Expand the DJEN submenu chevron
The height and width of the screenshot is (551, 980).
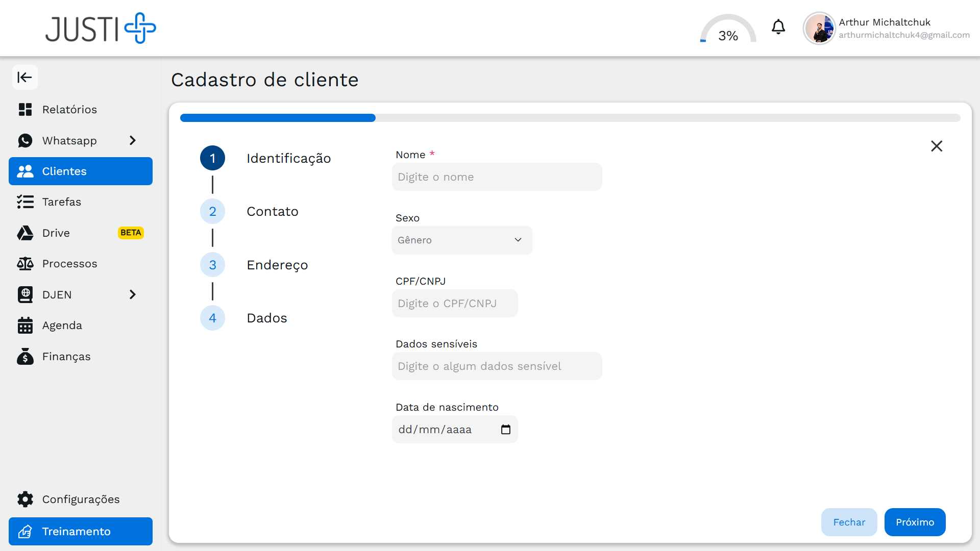click(x=133, y=295)
